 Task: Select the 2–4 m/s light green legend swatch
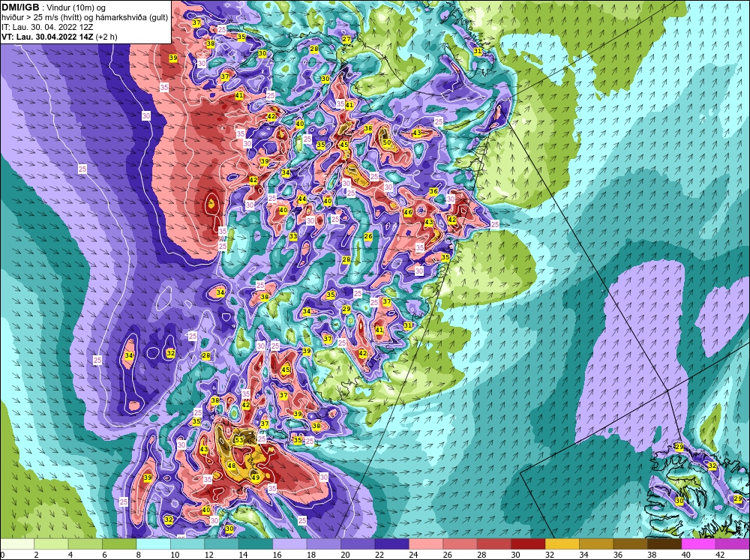(51, 544)
